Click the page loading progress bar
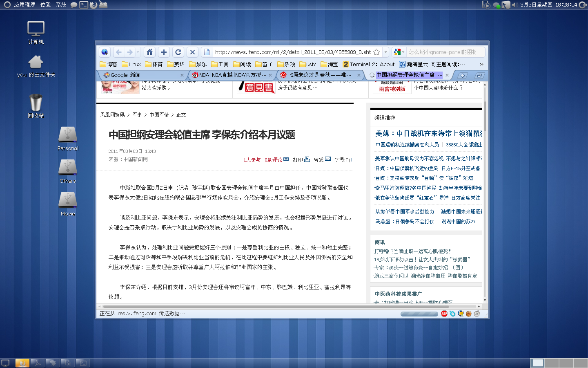The width and height of the screenshot is (588, 368). pos(419,314)
